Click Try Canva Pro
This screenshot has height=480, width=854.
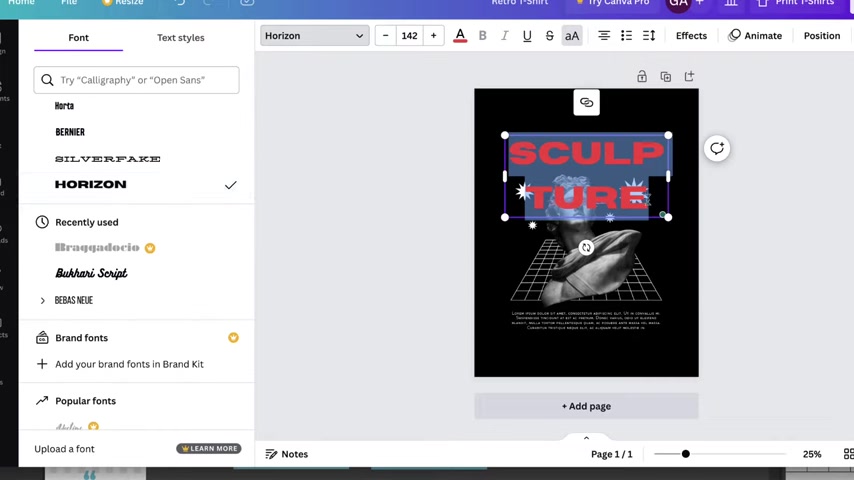(x=613, y=3)
